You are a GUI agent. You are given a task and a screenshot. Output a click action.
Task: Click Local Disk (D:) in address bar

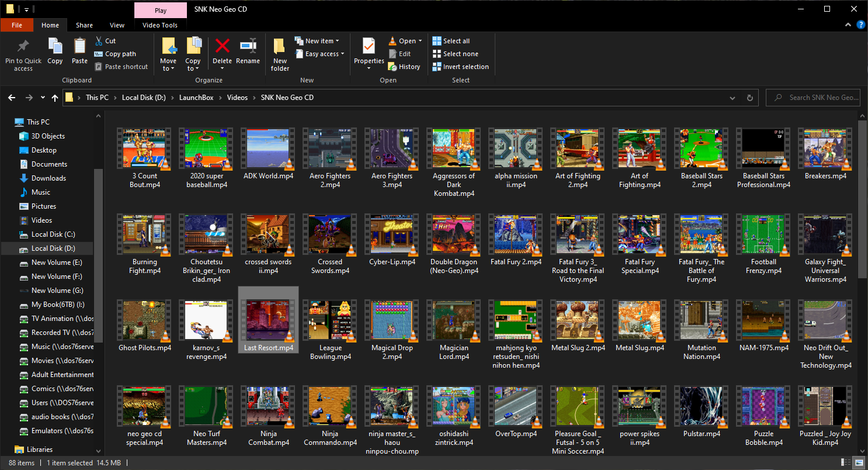tap(143, 98)
